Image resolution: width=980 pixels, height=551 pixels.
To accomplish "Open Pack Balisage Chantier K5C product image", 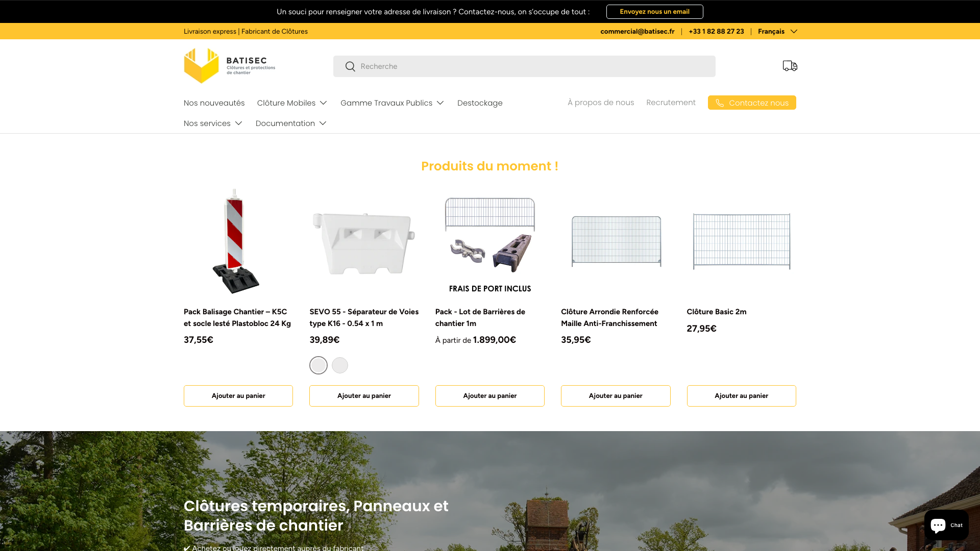I will (x=238, y=242).
